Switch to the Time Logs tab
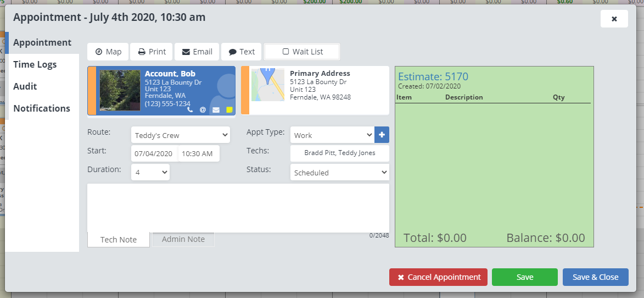Screen dimensions: 644x298 click(35, 64)
